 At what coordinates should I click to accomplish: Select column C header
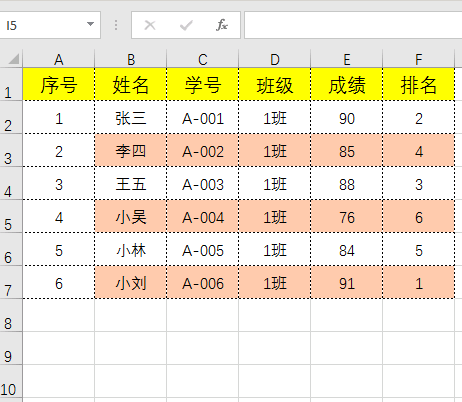tap(203, 59)
